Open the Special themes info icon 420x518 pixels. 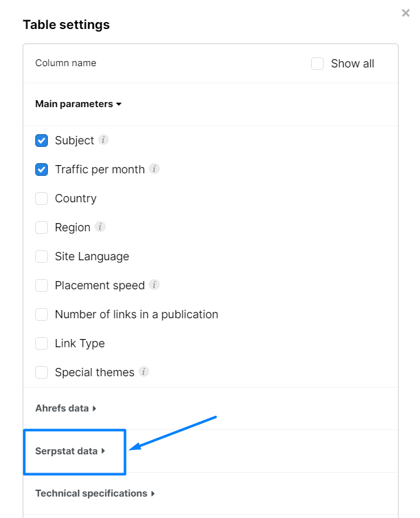144,372
